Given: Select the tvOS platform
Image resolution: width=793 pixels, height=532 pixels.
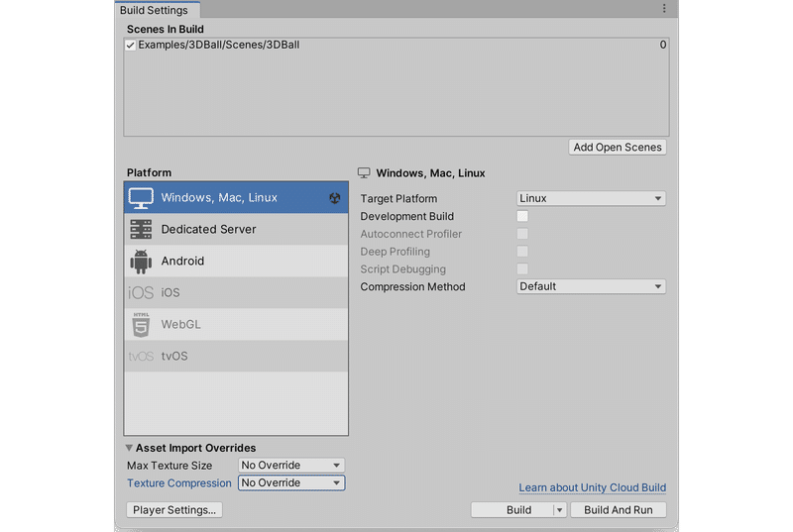Looking at the screenshot, I should coord(236,357).
